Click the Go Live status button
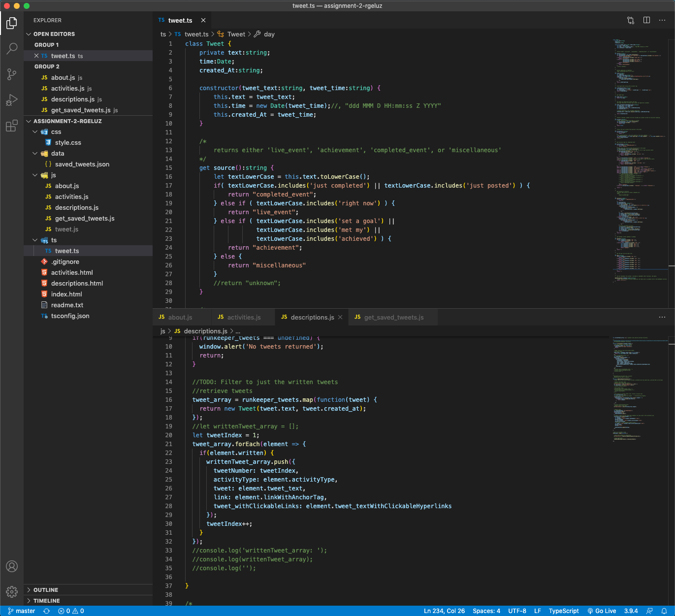 tap(602, 611)
